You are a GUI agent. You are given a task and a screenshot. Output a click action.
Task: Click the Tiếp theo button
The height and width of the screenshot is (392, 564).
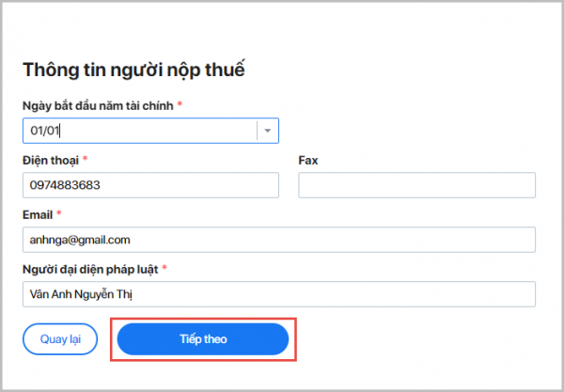(x=203, y=338)
